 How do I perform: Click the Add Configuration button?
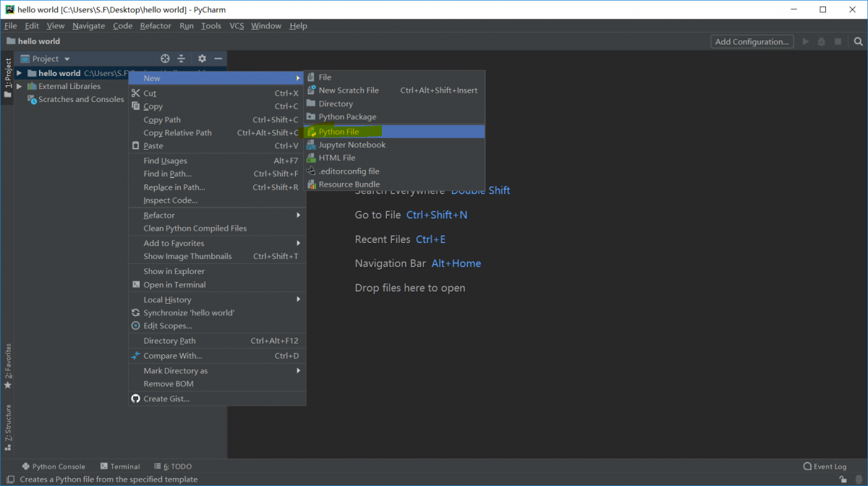[x=752, y=42]
